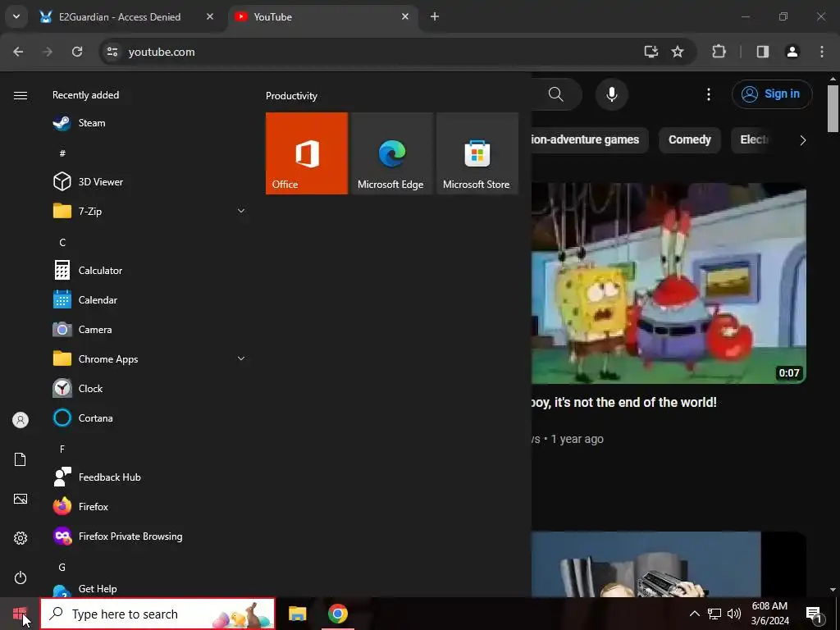Click the install app icon in address bar

coord(651,52)
